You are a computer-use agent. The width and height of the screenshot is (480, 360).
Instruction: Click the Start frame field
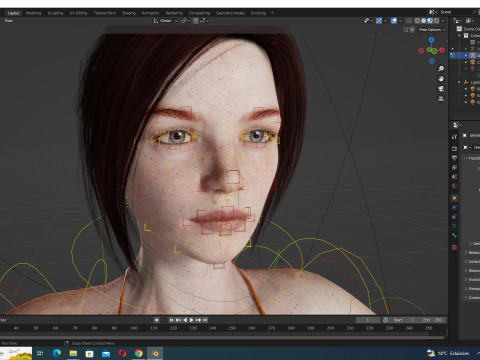(x=404, y=320)
